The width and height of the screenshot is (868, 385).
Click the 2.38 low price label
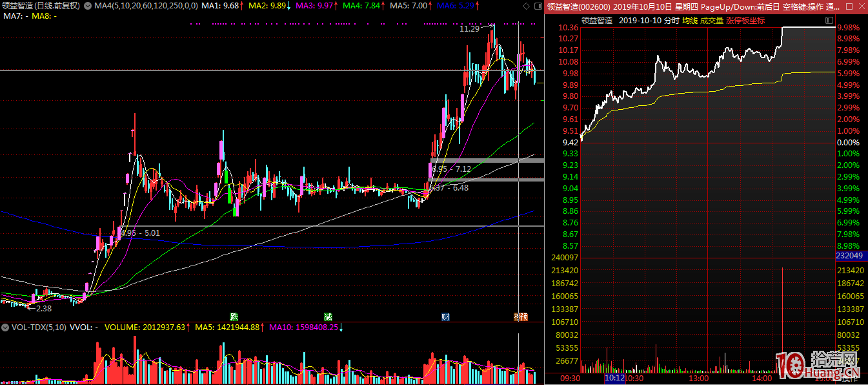click(43, 308)
